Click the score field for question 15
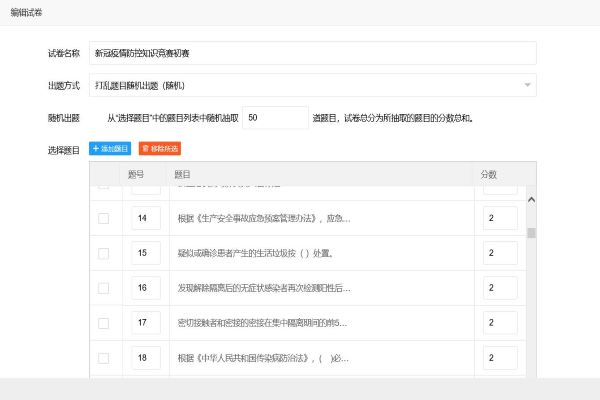The width and height of the screenshot is (600, 400). coord(499,253)
